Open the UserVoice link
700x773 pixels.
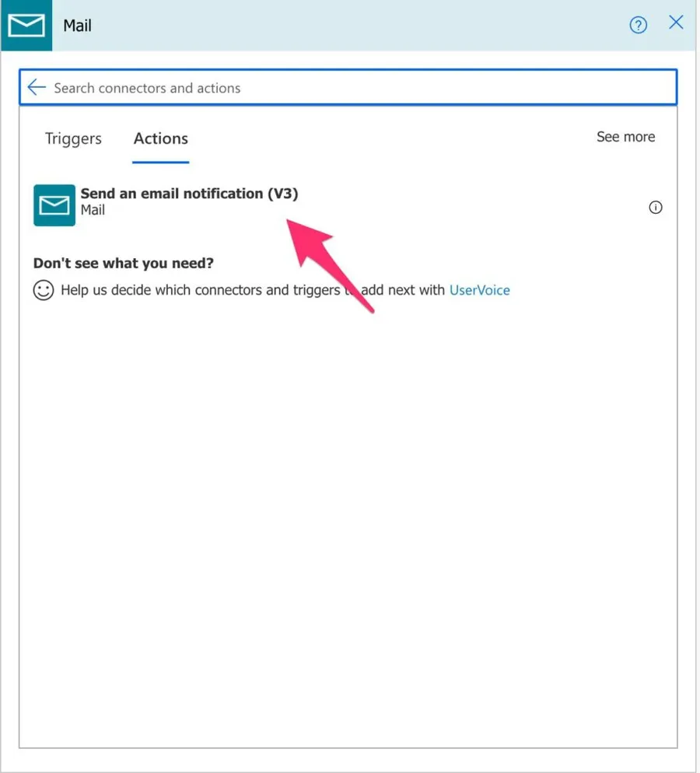coord(479,290)
